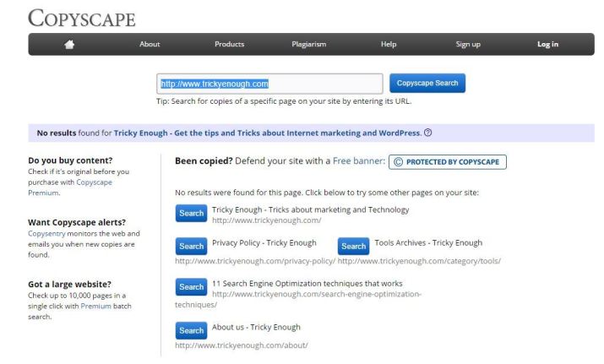The image size is (604, 364).
Task: Click the help question mark icon after results message
Action: click(428, 133)
